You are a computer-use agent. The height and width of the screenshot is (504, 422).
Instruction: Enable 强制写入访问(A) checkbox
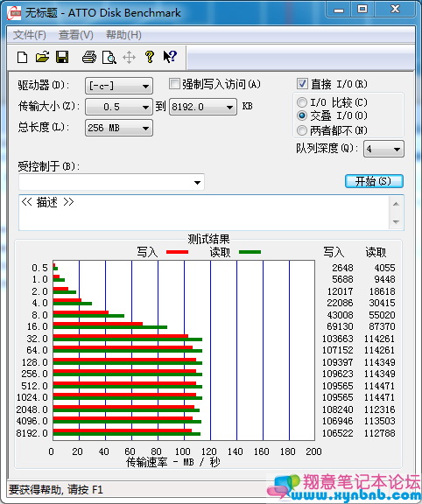(174, 84)
